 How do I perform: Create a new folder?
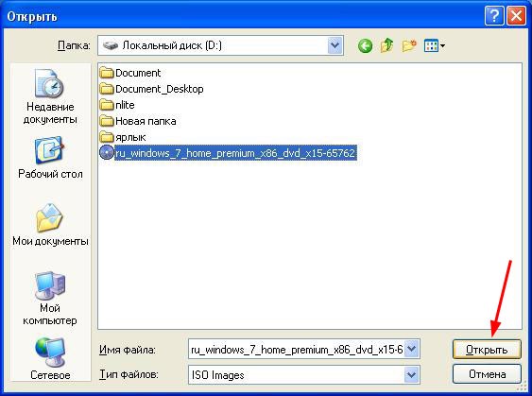[x=409, y=45]
